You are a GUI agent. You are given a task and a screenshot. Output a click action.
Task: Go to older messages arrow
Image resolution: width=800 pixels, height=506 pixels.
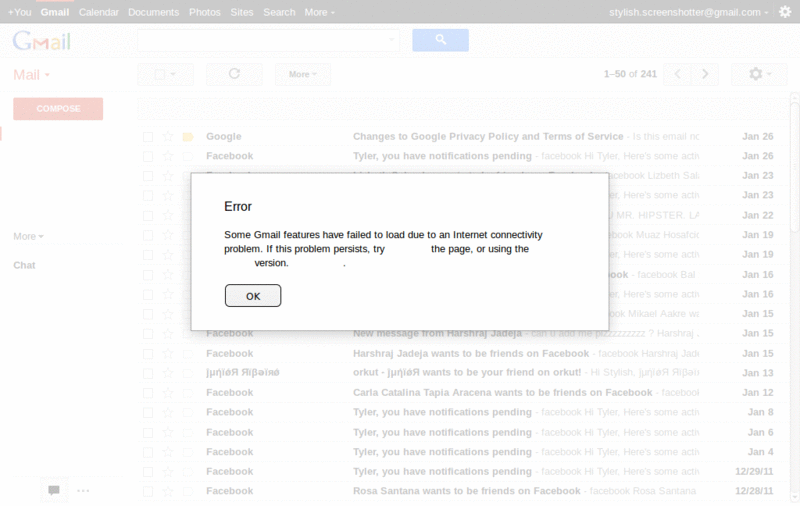click(x=705, y=74)
